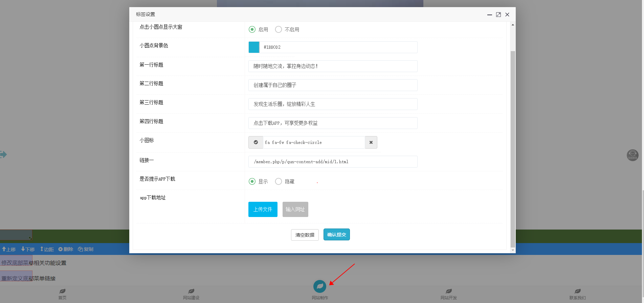
Task: Maximize the 标签设置 dialog
Action: click(x=498, y=15)
